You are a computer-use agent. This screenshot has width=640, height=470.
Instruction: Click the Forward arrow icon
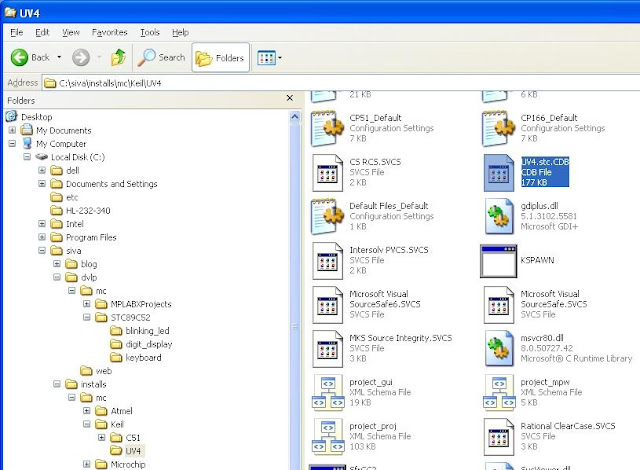click(81, 58)
